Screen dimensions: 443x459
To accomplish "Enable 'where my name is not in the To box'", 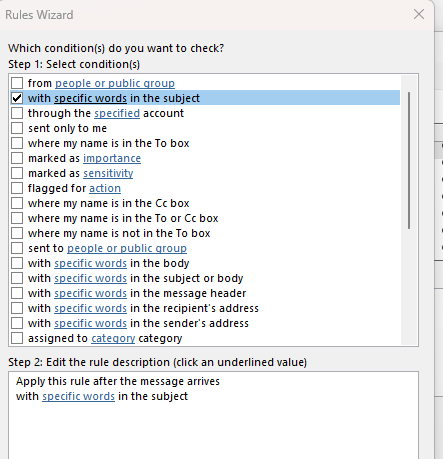I will click(x=17, y=233).
